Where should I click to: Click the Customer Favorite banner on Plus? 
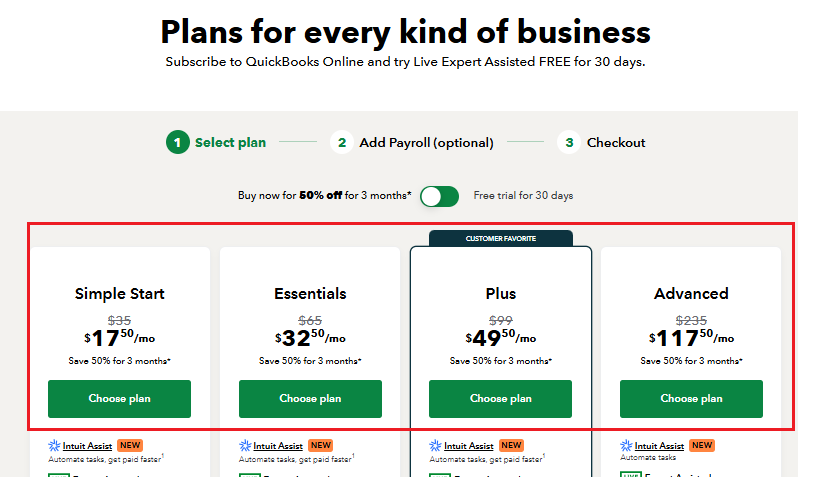point(501,238)
